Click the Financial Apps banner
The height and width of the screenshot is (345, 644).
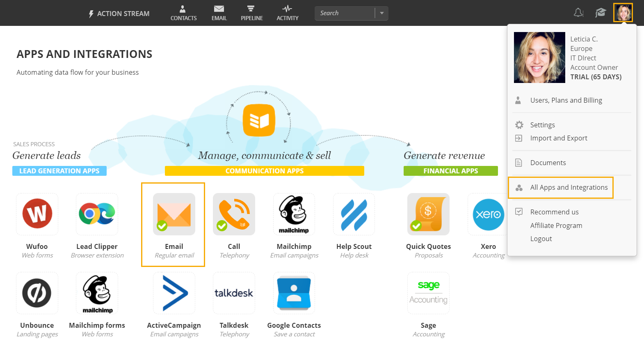pyautogui.click(x=451, y=171)
